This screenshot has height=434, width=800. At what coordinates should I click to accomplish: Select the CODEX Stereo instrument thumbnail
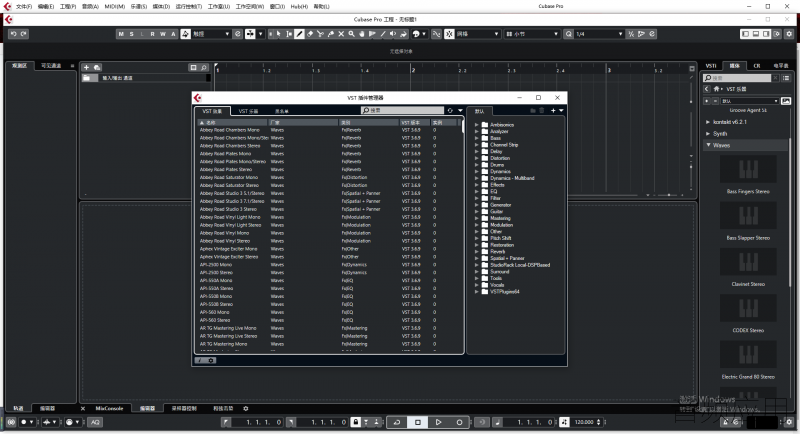[x=748, y=308]
